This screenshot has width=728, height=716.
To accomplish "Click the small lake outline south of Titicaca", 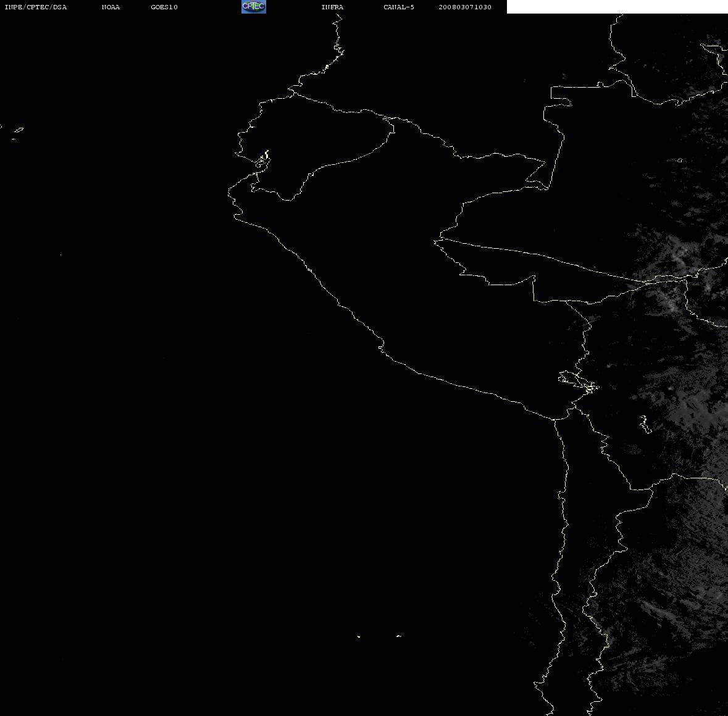I will [645, 424].
